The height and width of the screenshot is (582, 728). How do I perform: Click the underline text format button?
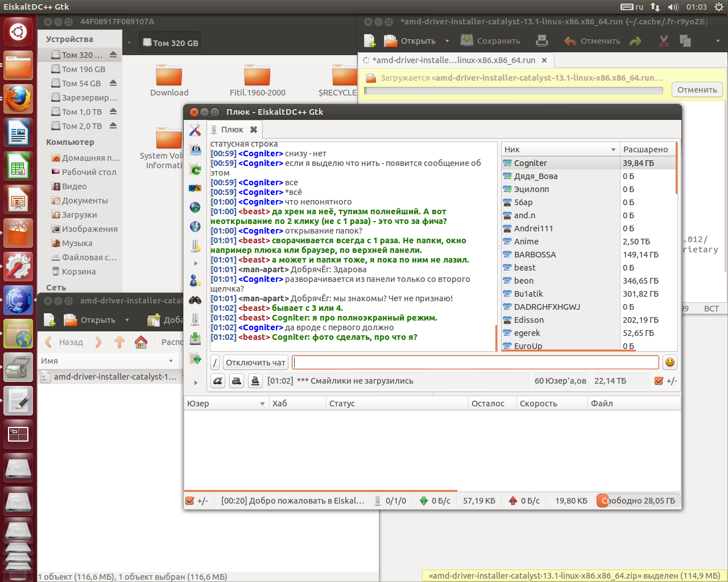tap(255, 381)
